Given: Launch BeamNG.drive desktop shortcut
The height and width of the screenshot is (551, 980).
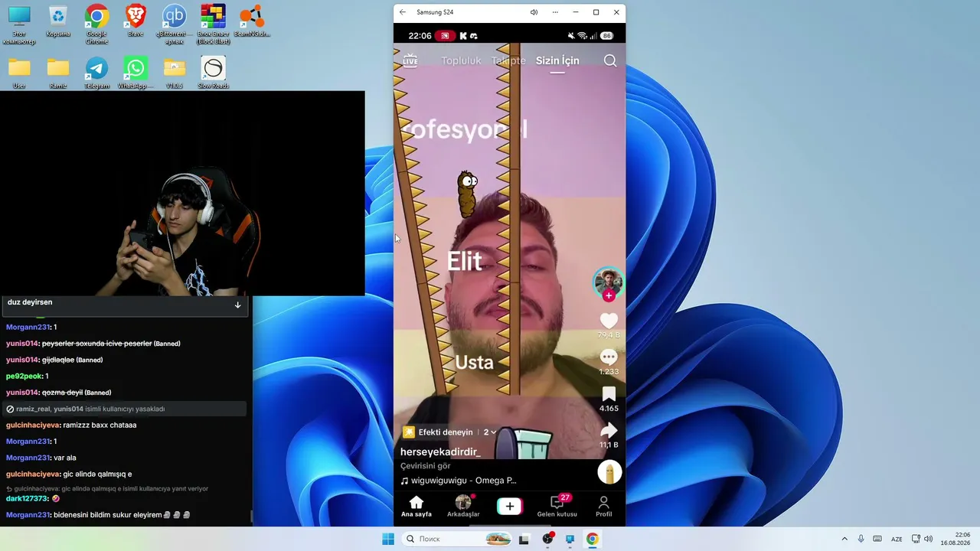Looking at the screenshot, I should click(252, 21).
